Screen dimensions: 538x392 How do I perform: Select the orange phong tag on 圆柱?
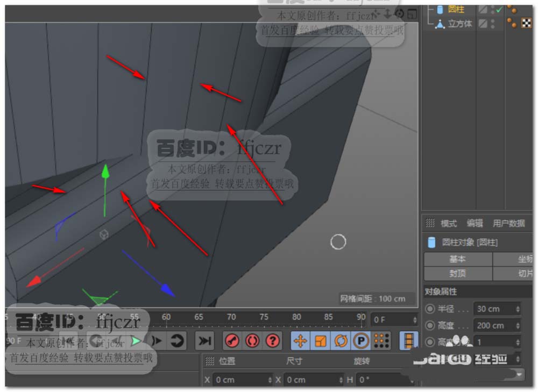click(512, 9)
